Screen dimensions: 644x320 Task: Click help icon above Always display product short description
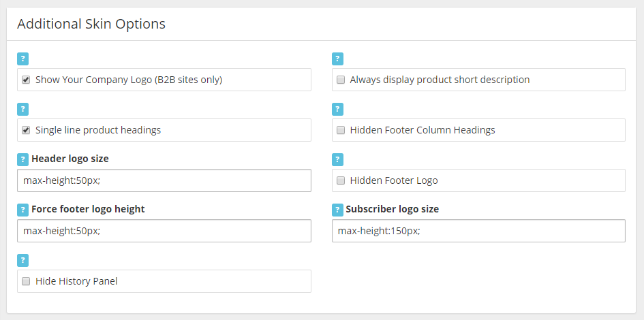click(x=337, y=59)
